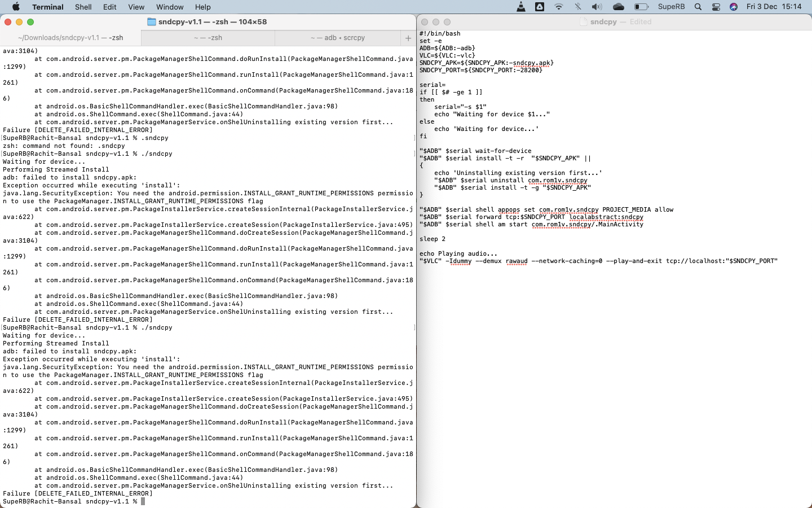812x508 pixels.
Task: Open Spotlight search
Action: 698,7
